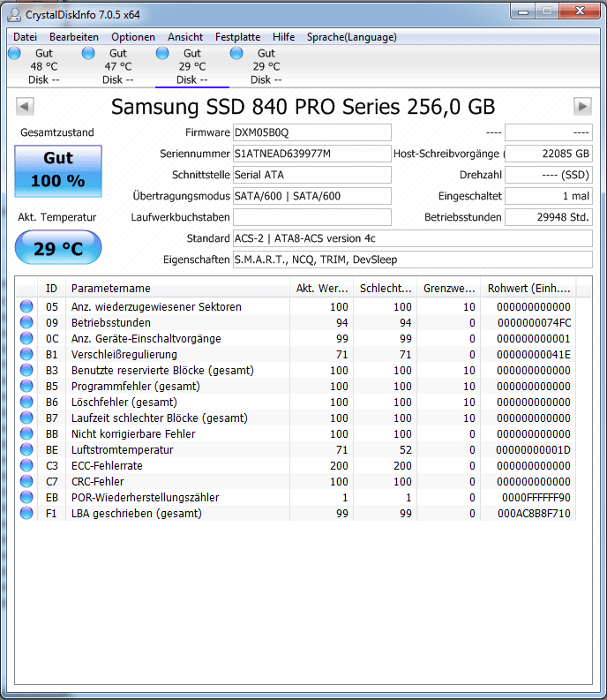Click the Gut 100 % health status button
Viewport: 607px width, 700px height.
click(58, 171)
